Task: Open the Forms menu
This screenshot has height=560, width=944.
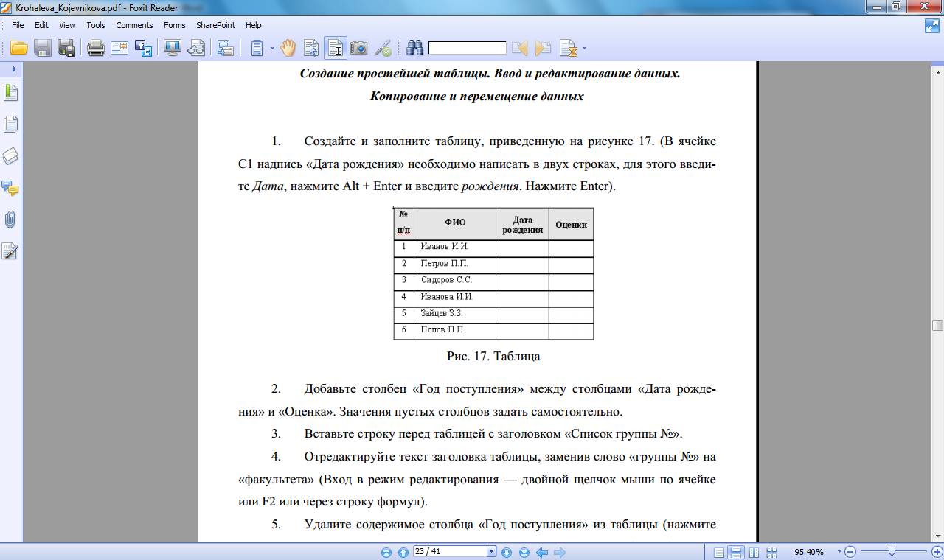Action: click(175, 25)
